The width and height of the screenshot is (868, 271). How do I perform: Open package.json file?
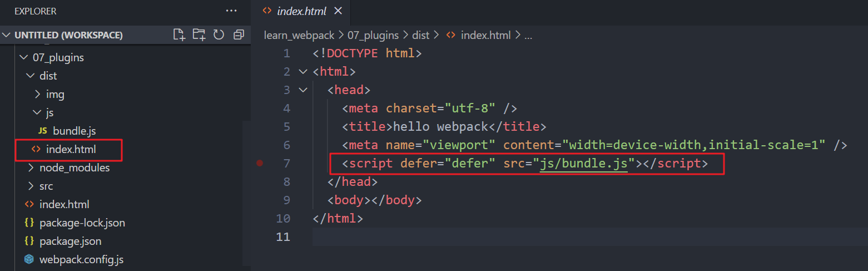(71, 241)
